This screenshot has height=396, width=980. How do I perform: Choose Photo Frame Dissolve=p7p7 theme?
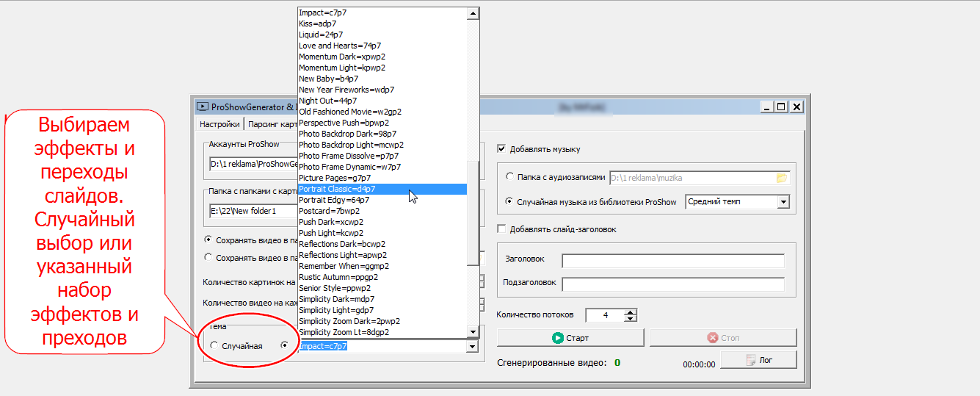point(382,156)
